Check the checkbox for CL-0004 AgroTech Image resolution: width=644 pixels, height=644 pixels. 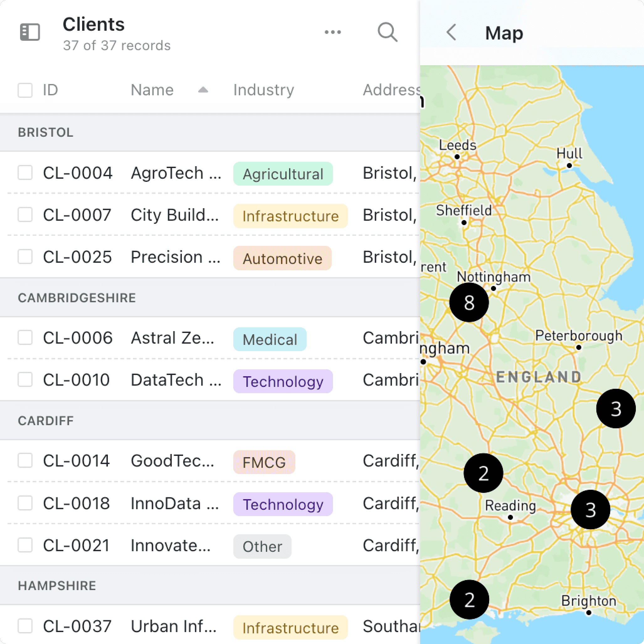click(x=25, y=173)
